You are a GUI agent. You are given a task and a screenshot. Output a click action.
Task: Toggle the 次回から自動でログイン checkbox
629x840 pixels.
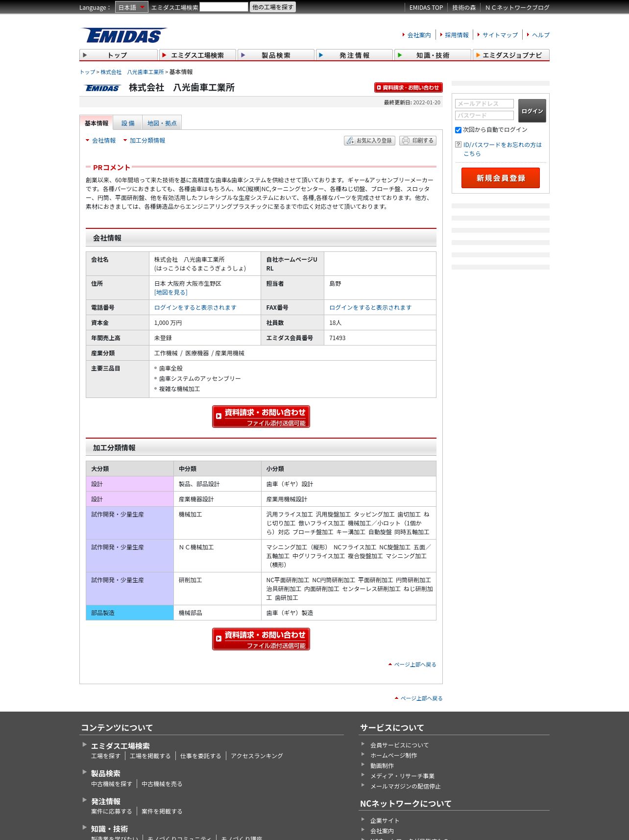(x=458, y=130)
